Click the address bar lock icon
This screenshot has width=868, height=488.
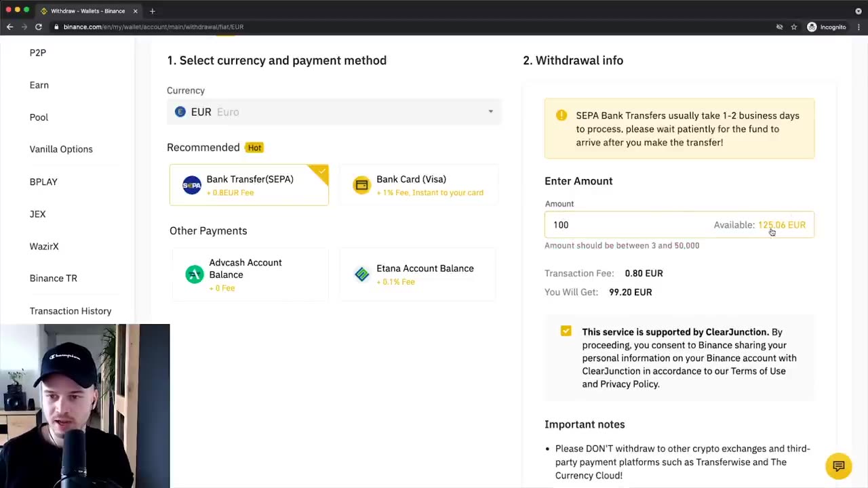pos(57,26)
